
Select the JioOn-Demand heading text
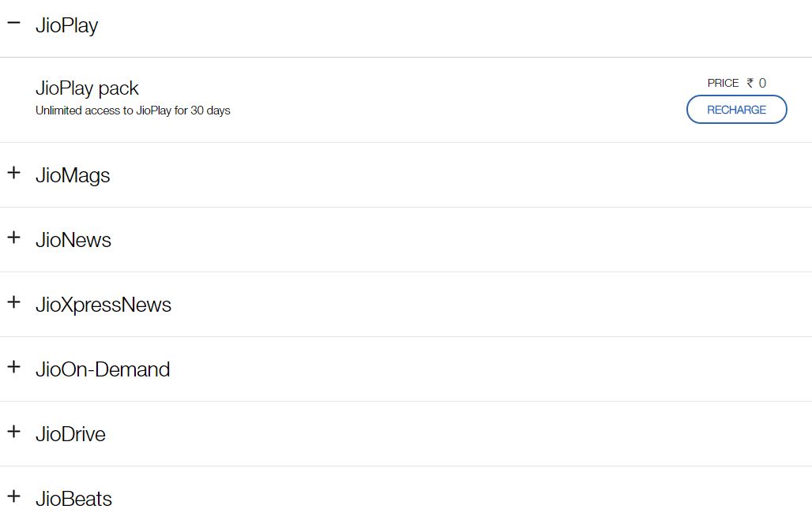coord(103,369)
